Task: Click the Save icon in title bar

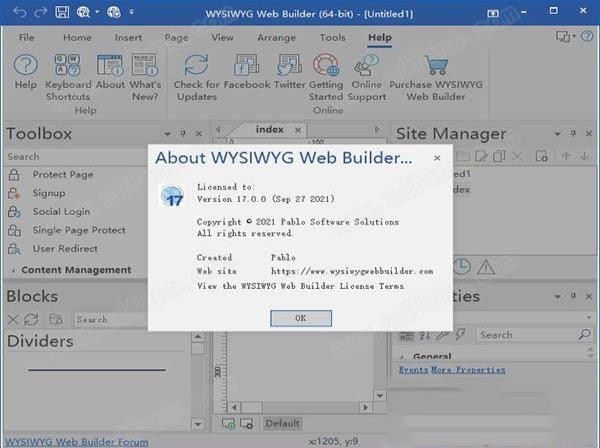Action: [63, 13]
